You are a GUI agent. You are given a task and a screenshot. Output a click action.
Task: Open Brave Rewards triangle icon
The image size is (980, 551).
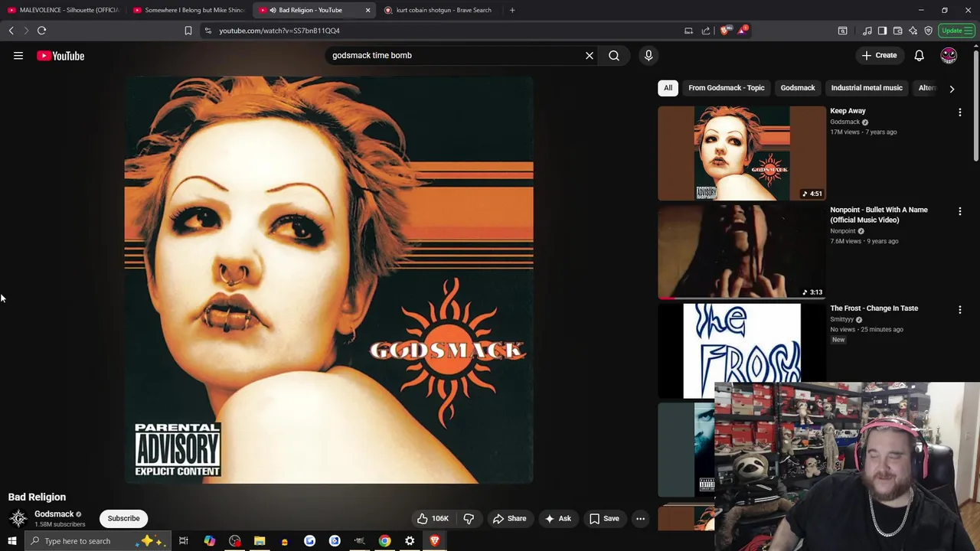click(x=741, y=31)
